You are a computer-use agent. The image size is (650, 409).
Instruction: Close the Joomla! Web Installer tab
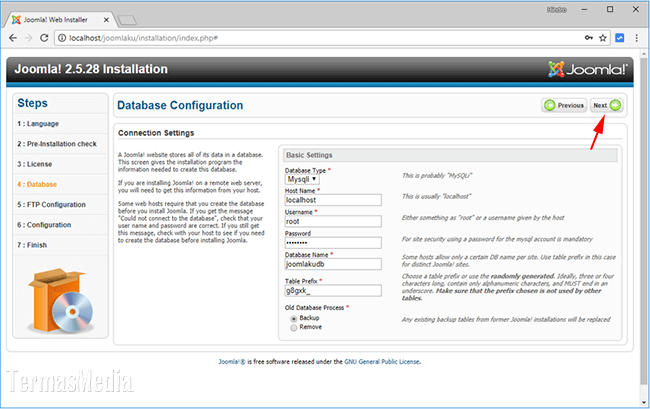[106, 19]
